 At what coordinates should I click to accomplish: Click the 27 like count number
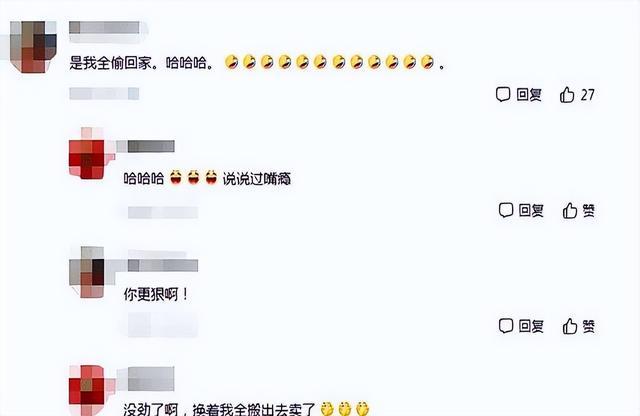coord(587,95)
